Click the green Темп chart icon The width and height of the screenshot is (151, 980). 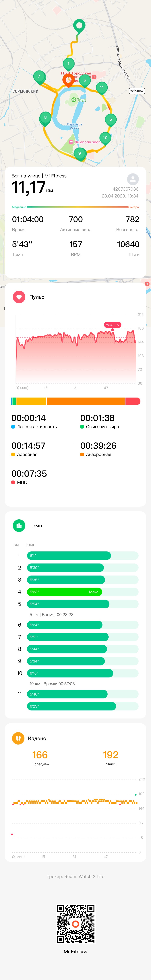tap(19, 525)
